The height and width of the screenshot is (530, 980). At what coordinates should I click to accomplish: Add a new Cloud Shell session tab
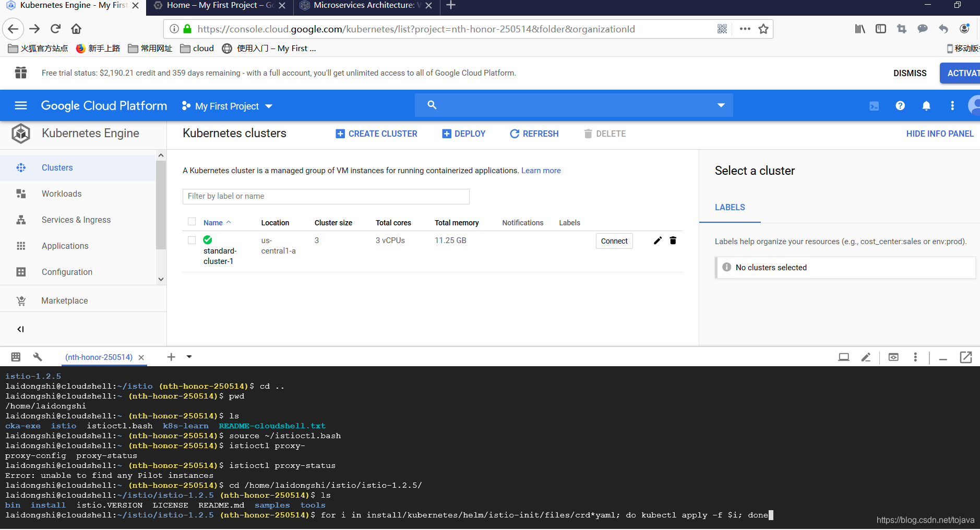tap(171, 357)
